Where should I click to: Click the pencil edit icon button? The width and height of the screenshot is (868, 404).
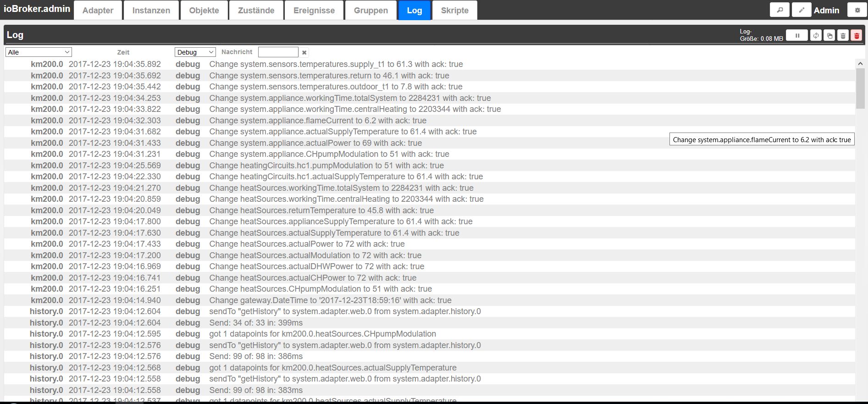(x=802, y=10)
